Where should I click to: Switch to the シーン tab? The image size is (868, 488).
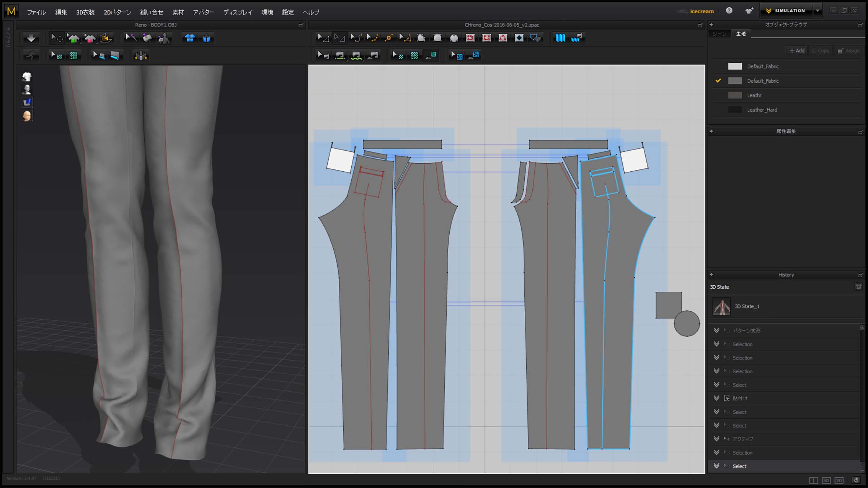(720, 34)
